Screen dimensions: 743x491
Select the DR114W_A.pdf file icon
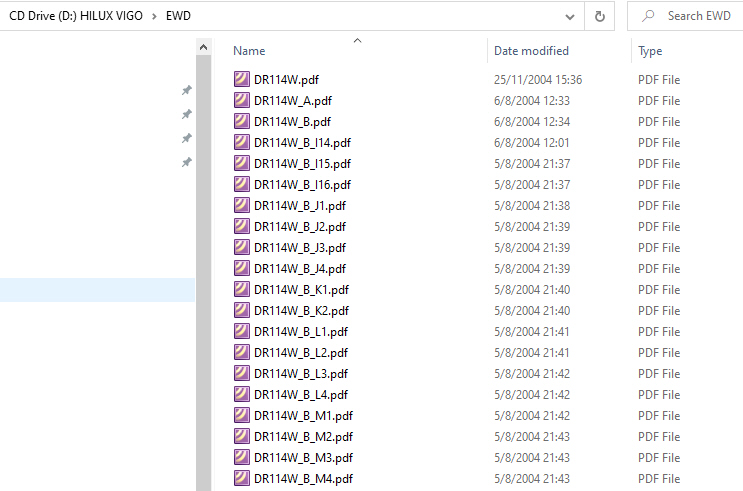[242, 100]
